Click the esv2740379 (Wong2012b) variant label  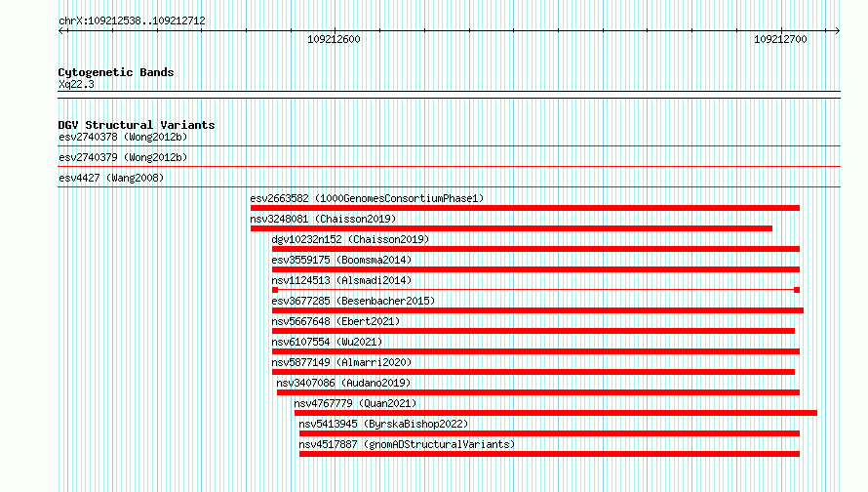pos(123,157)
